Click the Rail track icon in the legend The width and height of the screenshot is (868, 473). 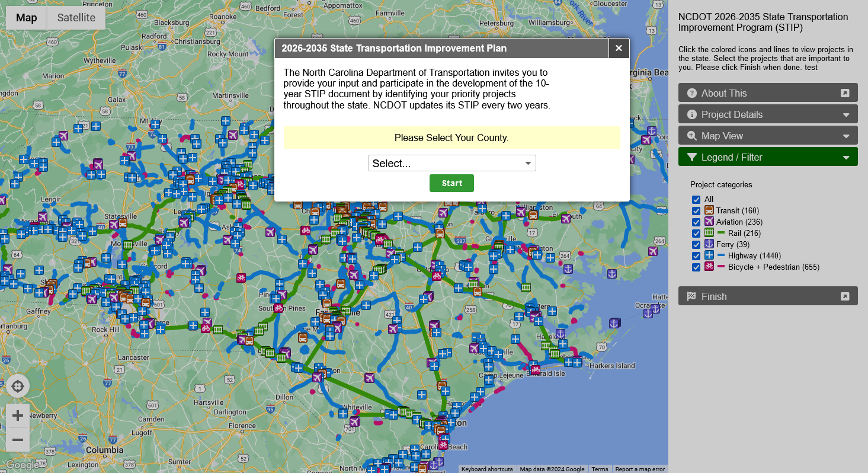709,232
